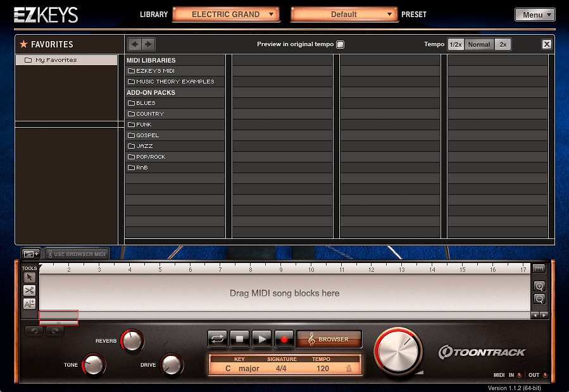Toggle loop playback
The width and height of the screenshot is (569, 392).
217,339
